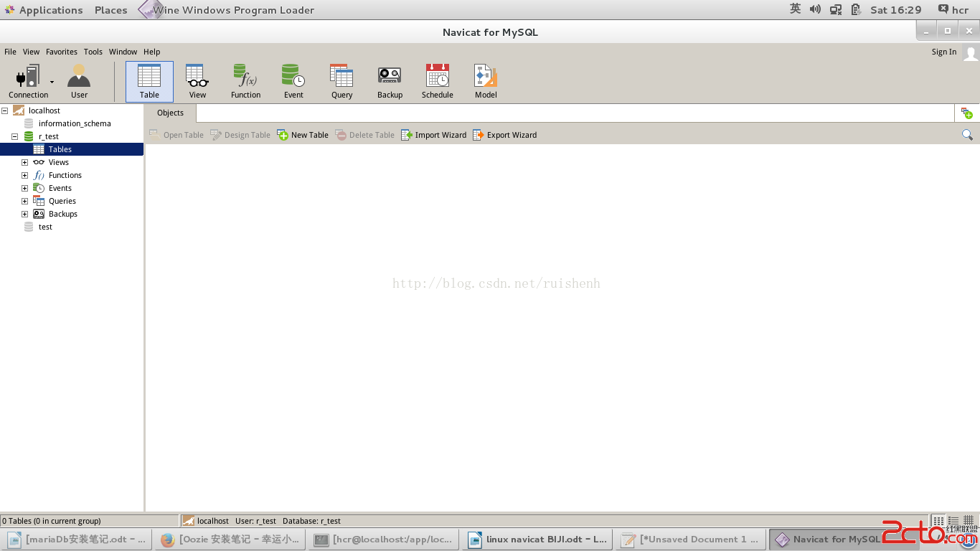Viewport: 980px width, 551px height.
Task: Click the search magnifier icon in the objects toolbar
Action: 967,135
